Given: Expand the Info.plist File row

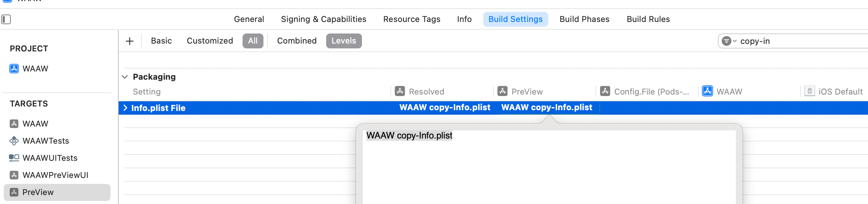Looking at the screenshot, I should [125, 108].
